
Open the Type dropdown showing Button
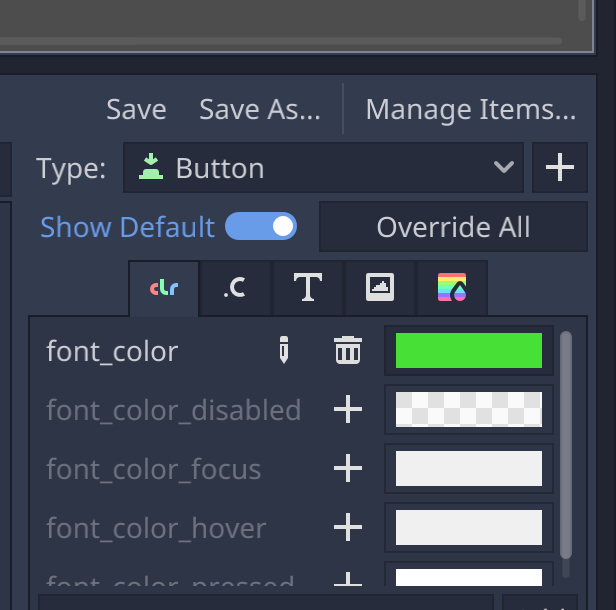(323, 168)
